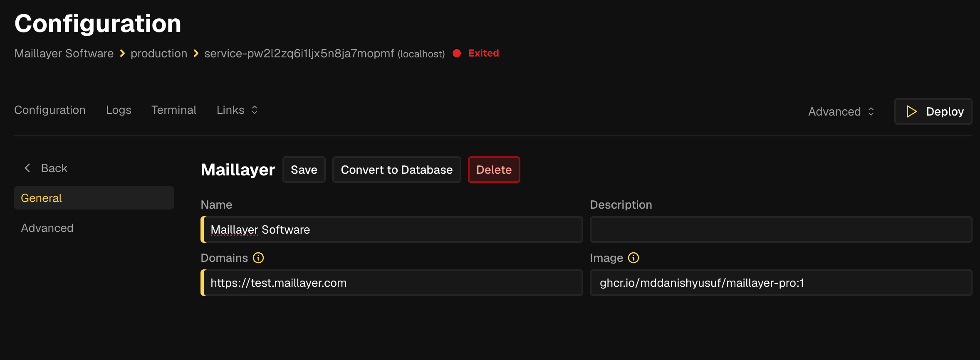Select Advanced in the sidebar
Screen dimensions: 980x360
[94, 228]
